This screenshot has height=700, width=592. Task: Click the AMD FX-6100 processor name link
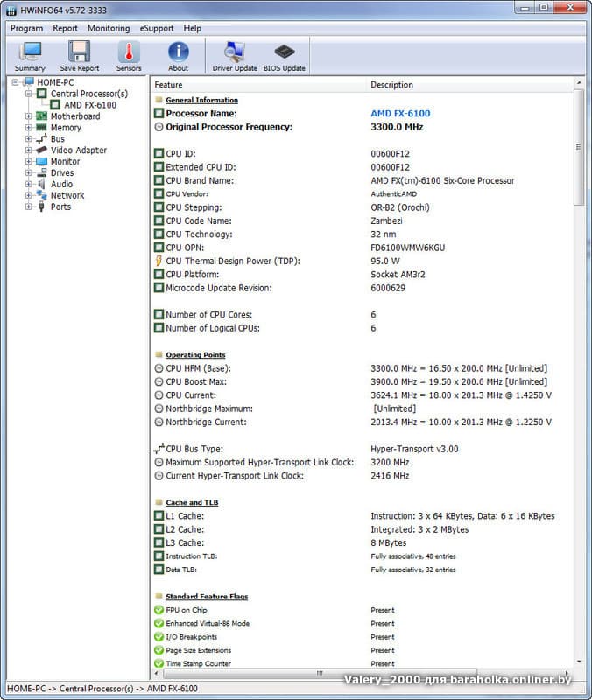coord(400,114)
